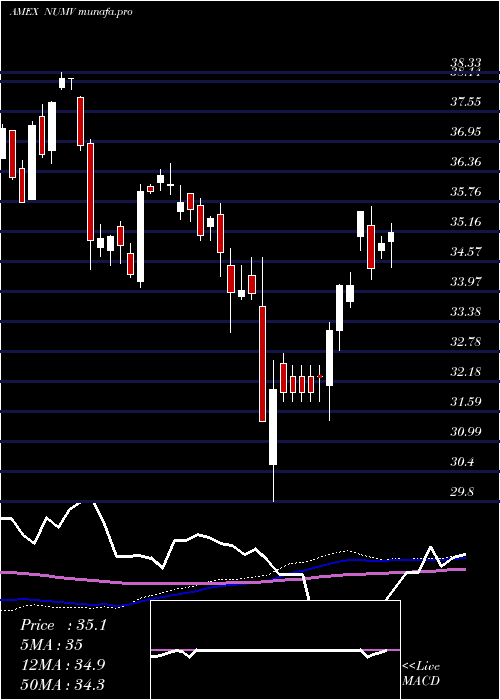Select the 32.18 price axis label
The height and width of the screenshot is (700, 500).
click(465, 372)
